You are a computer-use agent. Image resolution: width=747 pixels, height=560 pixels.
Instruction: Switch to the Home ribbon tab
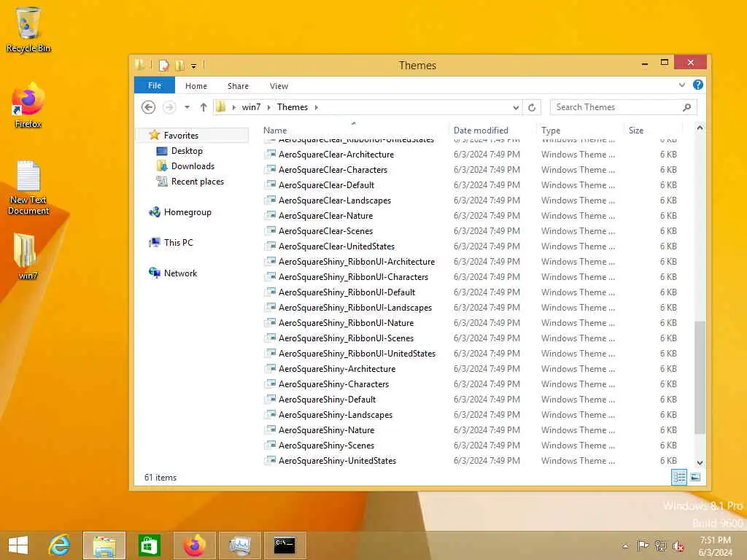[x=196, y=86]
